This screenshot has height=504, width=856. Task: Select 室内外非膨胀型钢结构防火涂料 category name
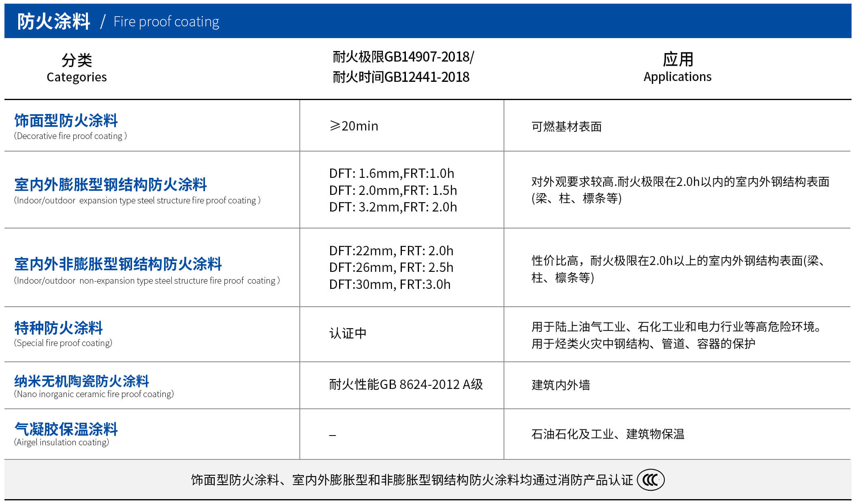pyautogui.click(x=118, y=264)
